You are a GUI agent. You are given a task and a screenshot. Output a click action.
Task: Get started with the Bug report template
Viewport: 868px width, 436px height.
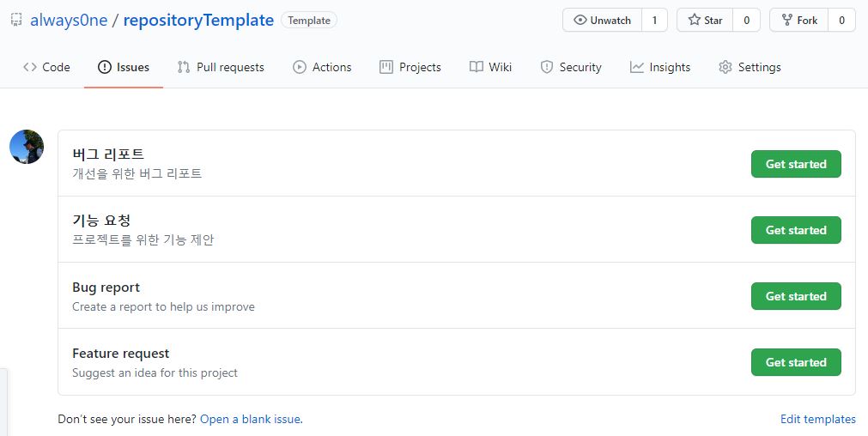(x=796, y=296)
